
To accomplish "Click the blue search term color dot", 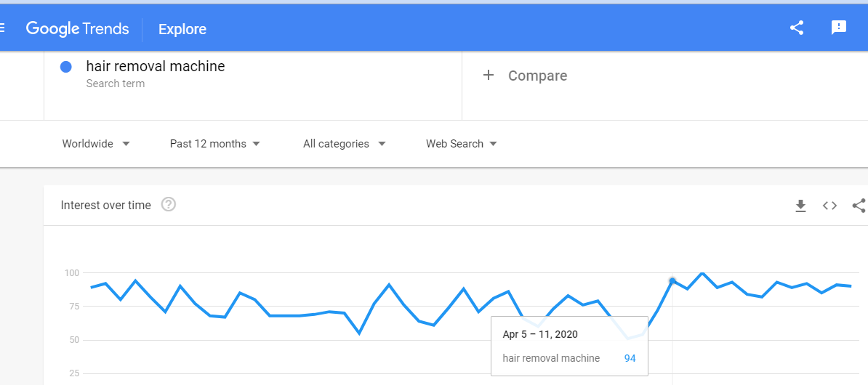I will tap(66, 67).
